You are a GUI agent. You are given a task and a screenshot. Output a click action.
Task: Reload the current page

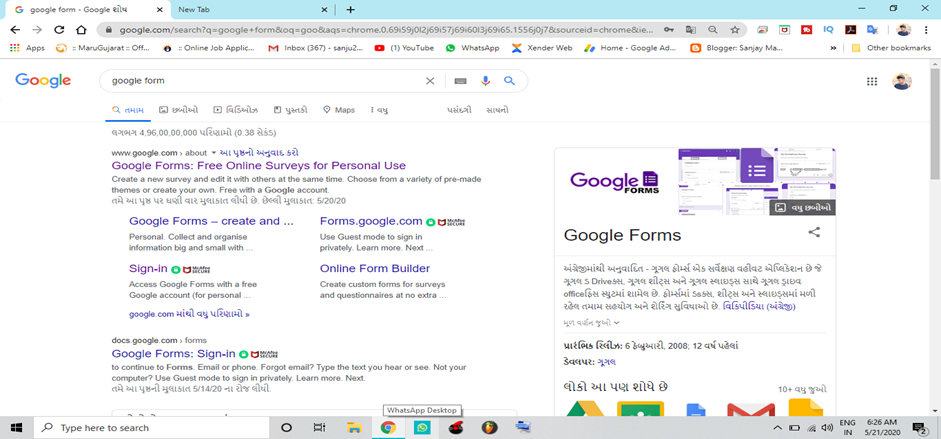pos(59,30)
